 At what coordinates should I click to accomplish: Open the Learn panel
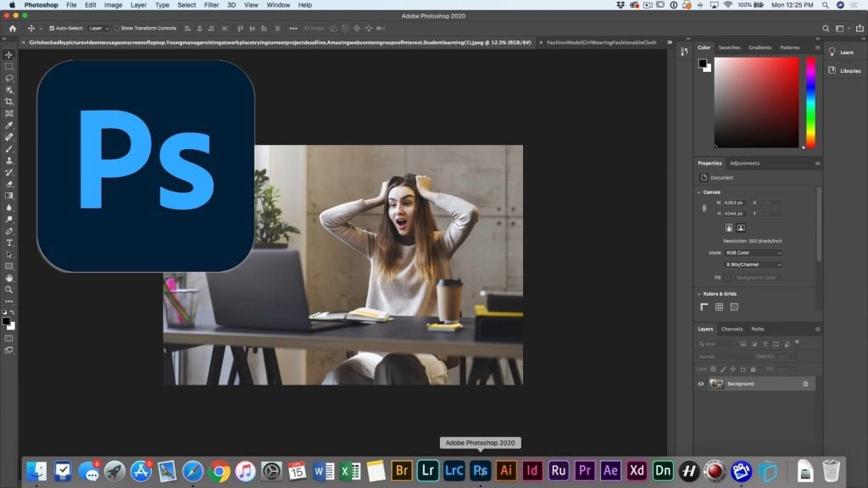click(842, 52)
